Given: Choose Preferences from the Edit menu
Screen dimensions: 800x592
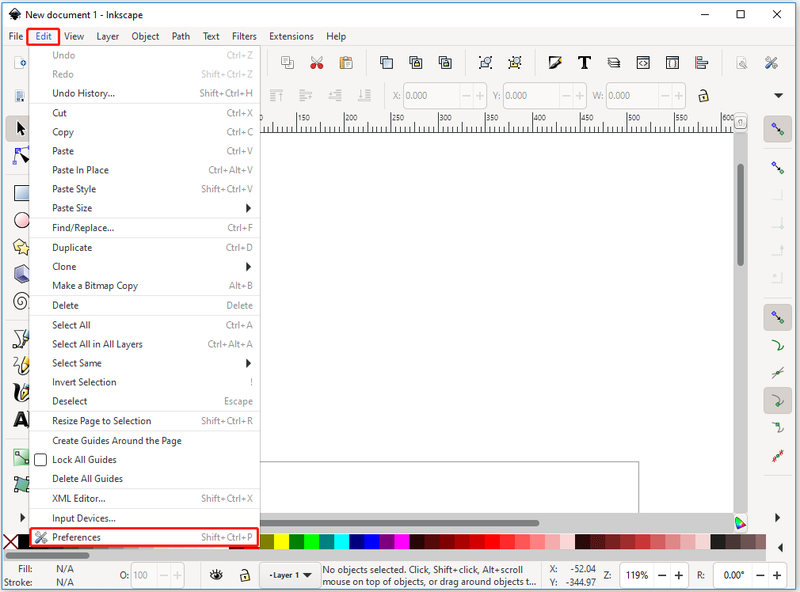Looking at the screenshot, I should pos(144,537).
